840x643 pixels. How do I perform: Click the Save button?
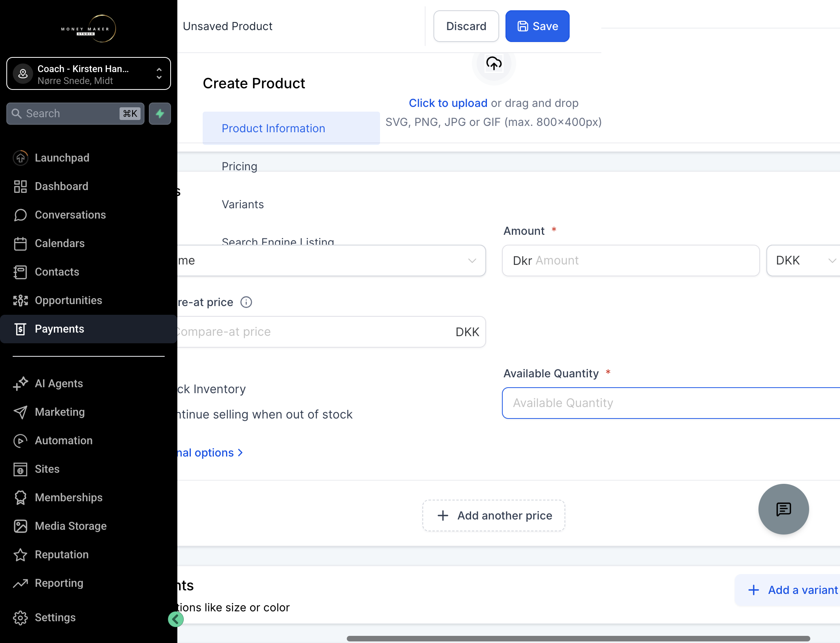pyautogui.click(x=537, y=26)
